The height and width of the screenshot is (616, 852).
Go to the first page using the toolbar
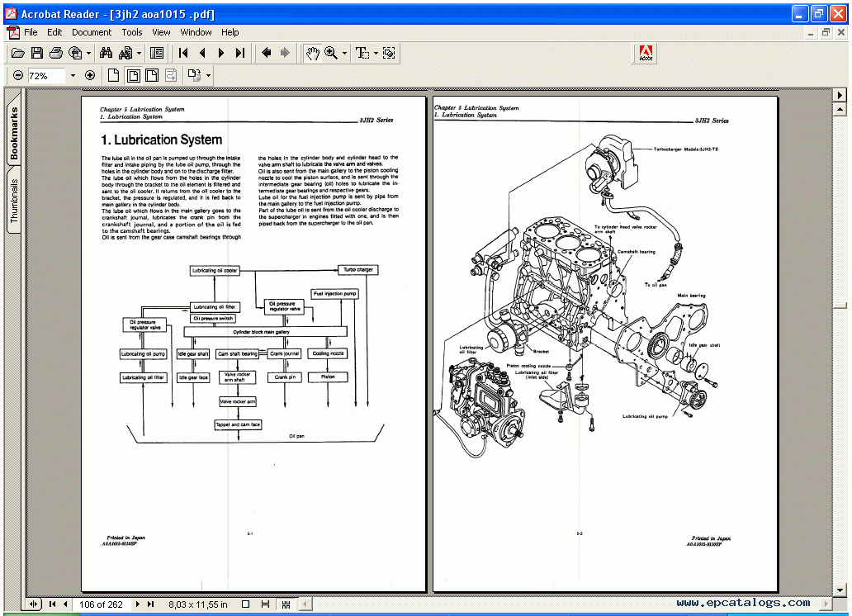(183, 53)
